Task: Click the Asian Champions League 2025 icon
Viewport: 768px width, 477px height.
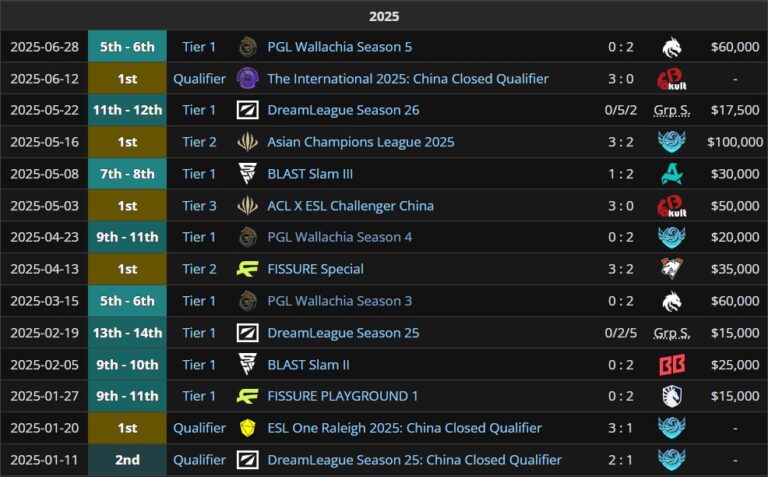Action: click(x=248, y=142)
